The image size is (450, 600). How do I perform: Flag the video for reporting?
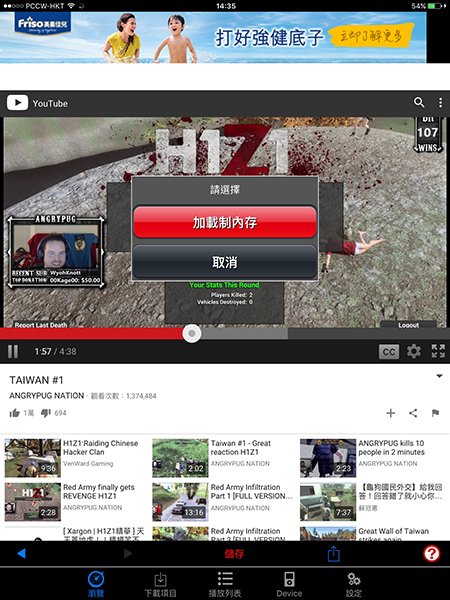coord(435,413)
